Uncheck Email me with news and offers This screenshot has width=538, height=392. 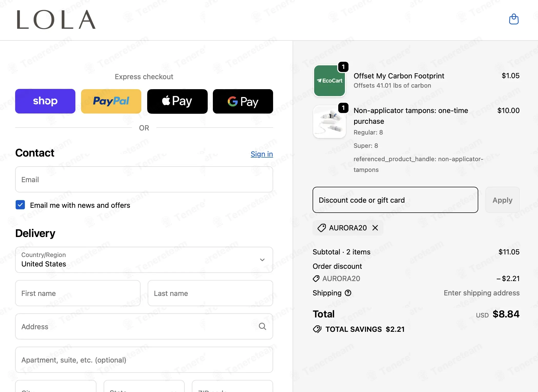[x=20, y=205]
